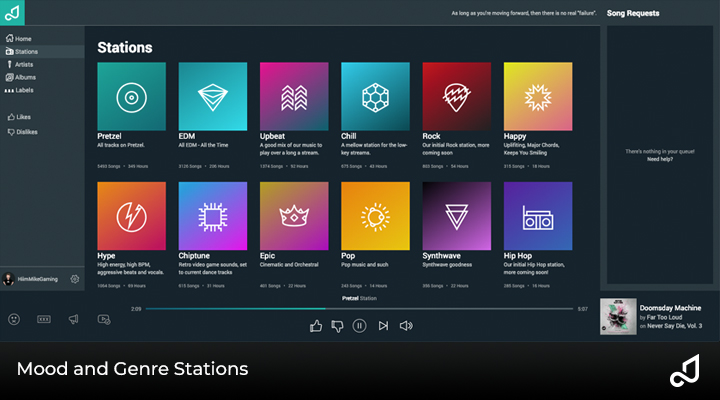720x400 pixels.
Task: Open the Chiptune station tile
Action: click(x=213, y=216)
